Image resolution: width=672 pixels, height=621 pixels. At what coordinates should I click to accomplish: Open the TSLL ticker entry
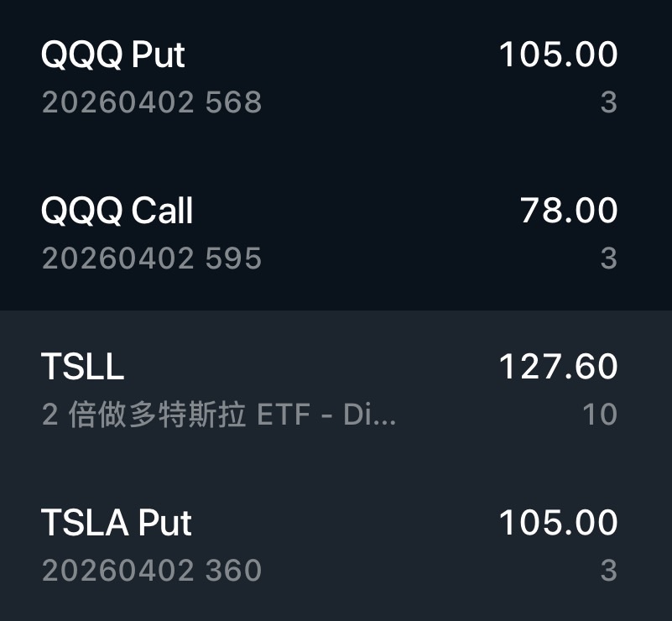[x=82, y=367]
